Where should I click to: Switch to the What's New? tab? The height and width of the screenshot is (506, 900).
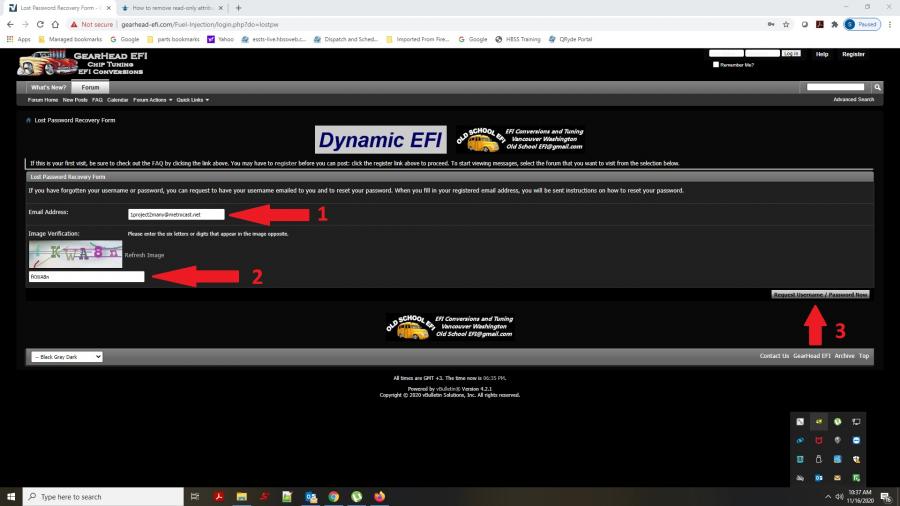point(47,88)
